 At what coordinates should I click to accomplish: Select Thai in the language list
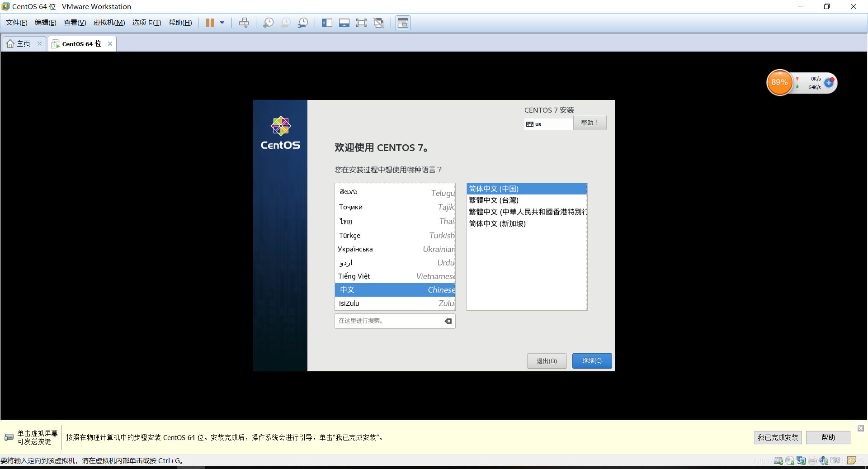(x=395, y=221)
